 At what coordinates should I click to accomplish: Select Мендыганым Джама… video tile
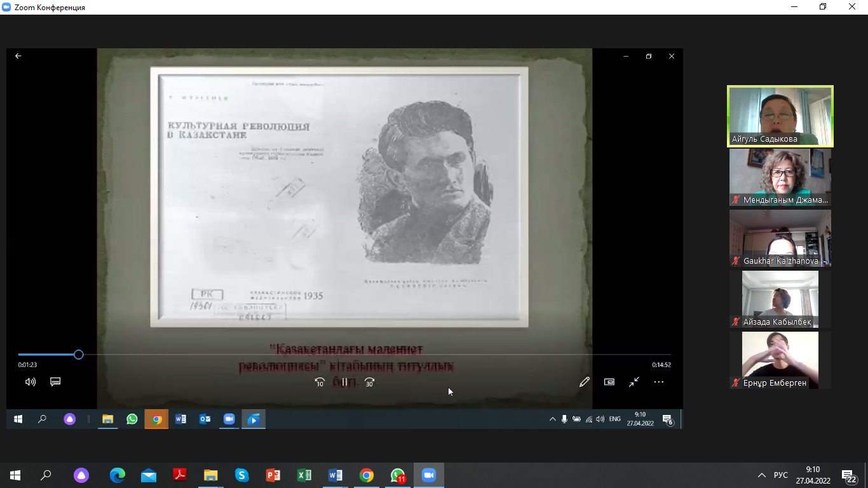[780, 177]
